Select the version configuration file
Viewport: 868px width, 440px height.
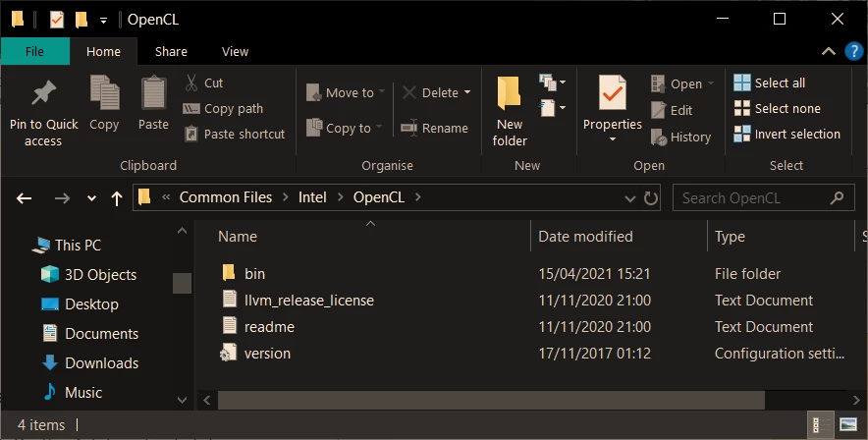[x=267, y=354]
